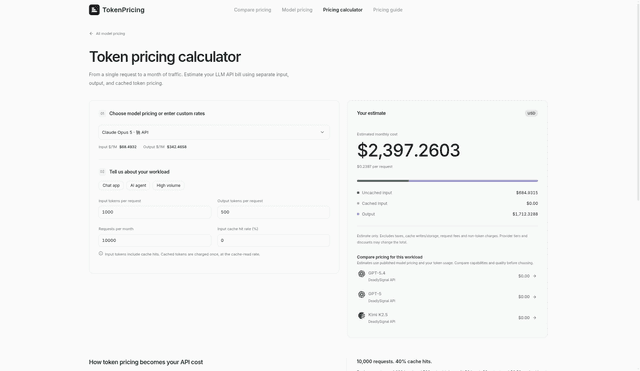
Task: Click How token pricing becomes your API cost
Action: click(x=146, y=362)
